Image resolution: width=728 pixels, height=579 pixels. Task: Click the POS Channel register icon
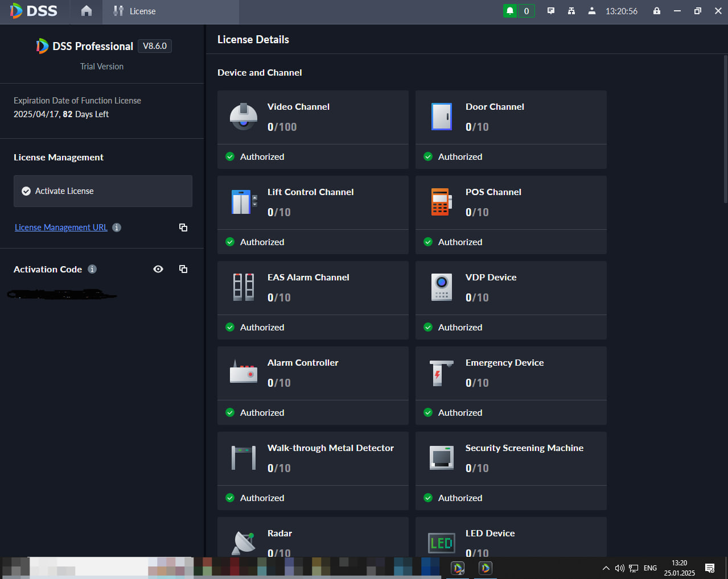pos(442,202)
